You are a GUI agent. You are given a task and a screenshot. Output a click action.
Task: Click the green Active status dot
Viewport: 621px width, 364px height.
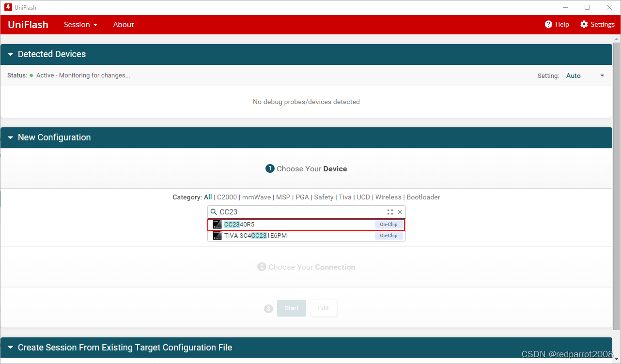coord(31,76)
